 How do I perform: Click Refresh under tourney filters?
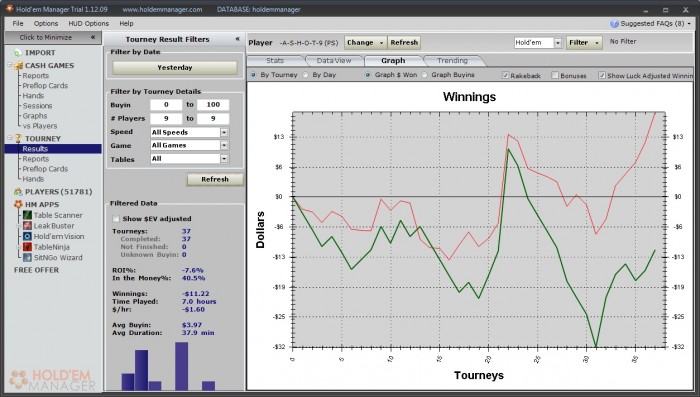point(215,179)
